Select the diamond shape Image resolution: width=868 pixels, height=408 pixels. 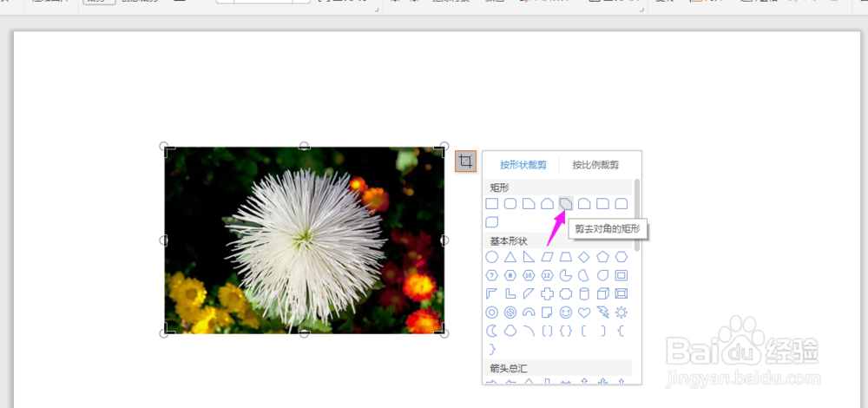click(x=584, y=257)
